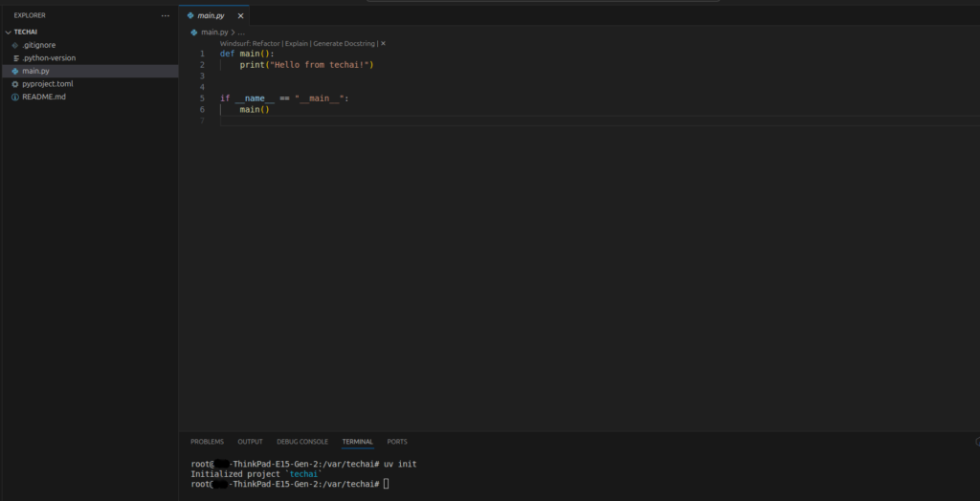
Task: Click the "Hello from techai!" string
Action: click(319, 65)
